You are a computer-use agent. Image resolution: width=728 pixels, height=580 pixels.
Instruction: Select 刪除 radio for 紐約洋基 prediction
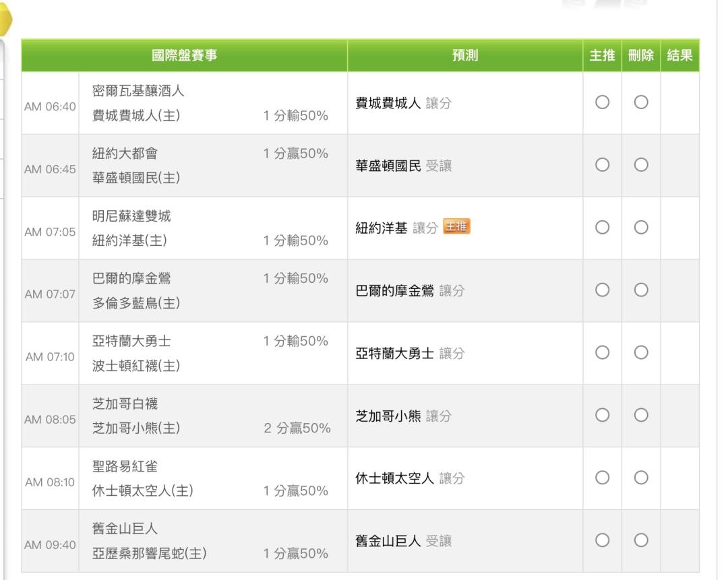click(641, 228)
